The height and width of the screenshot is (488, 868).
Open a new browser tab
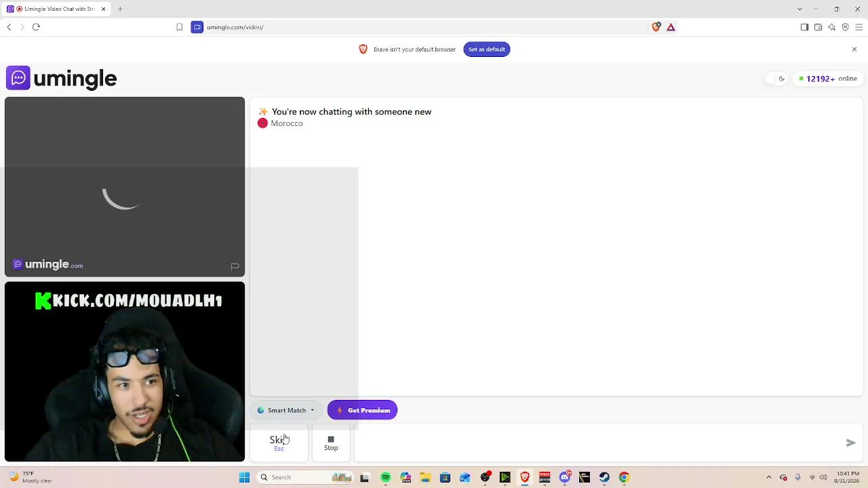tap(120, 9)
